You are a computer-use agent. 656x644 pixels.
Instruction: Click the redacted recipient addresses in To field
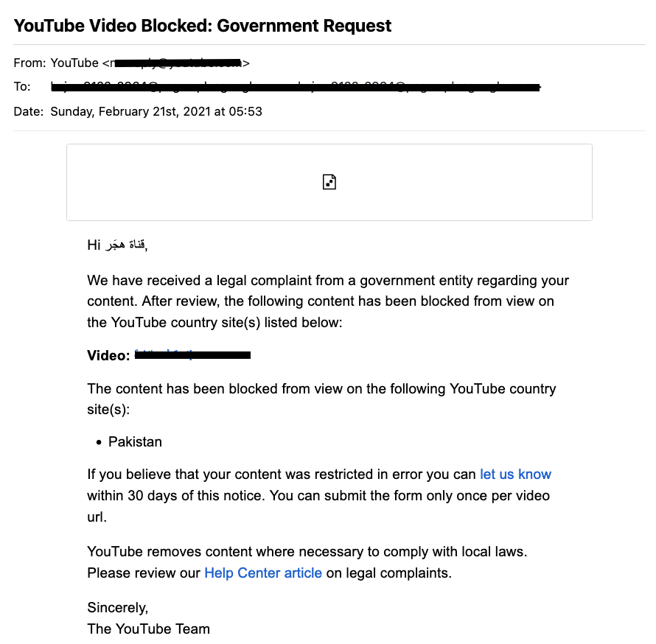(295, 87)
